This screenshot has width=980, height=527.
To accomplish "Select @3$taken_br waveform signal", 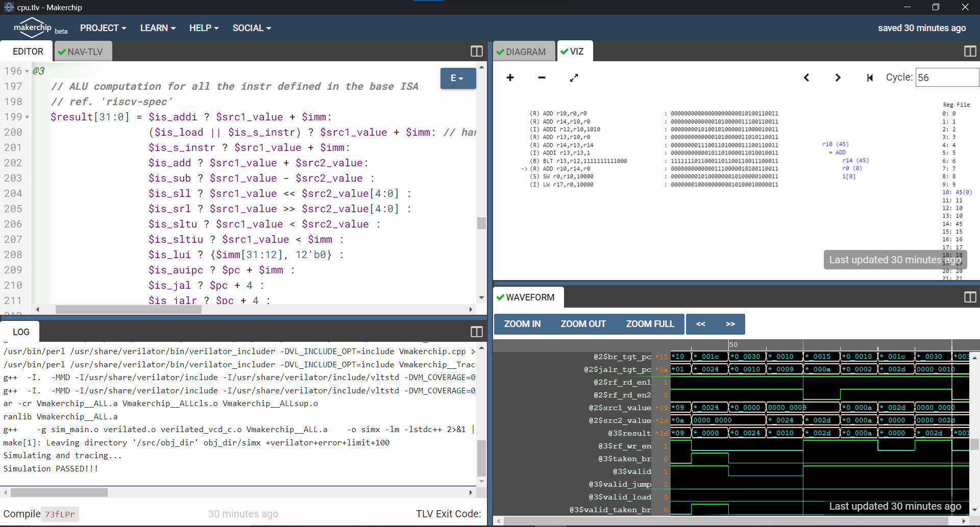I will point(624,459).
